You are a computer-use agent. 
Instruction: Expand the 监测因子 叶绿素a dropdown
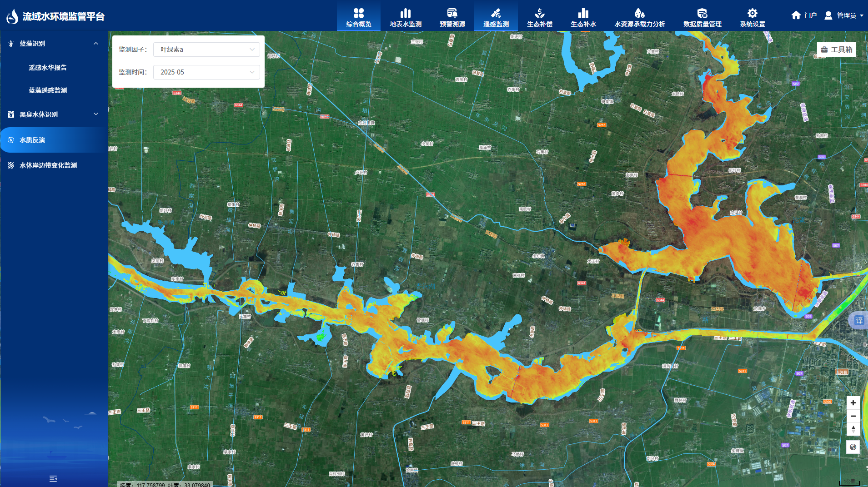(206, 50)
